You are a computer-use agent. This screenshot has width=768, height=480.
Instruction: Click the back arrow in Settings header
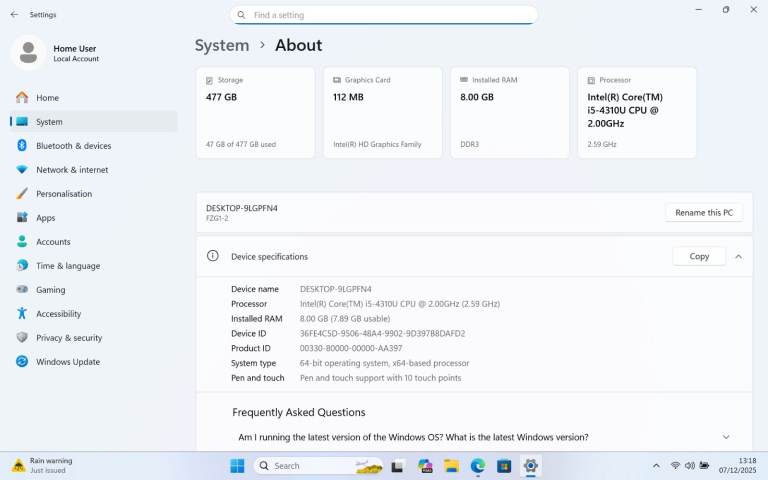click(x=14, y=15)
